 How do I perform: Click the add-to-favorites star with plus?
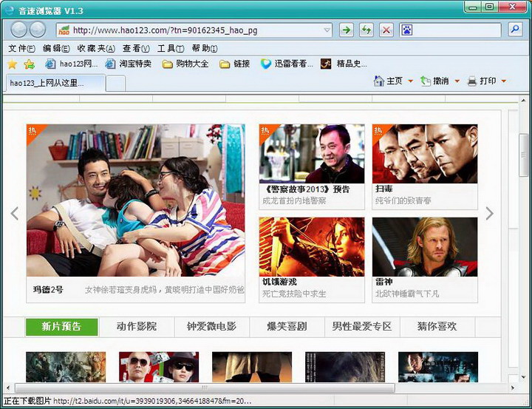pyautogui.click(x=29, y=64)
